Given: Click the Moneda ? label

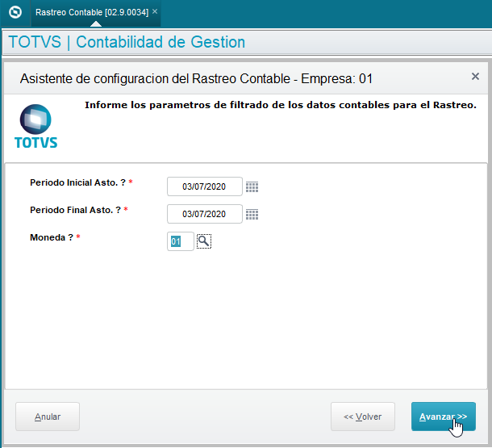Looking at the screenshot, I should 52,237.
